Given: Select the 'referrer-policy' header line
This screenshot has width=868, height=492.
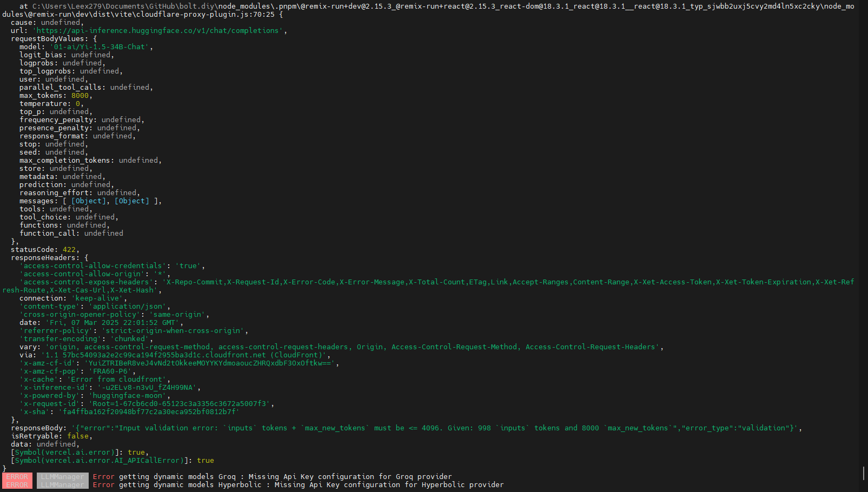Looking at the screenshot, I should click(134, 331).
